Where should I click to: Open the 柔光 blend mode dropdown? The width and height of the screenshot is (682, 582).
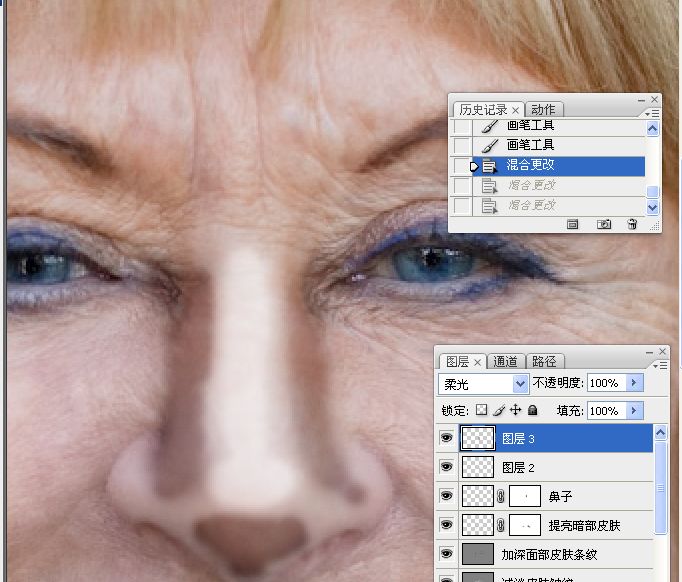[x=520, y=384]
